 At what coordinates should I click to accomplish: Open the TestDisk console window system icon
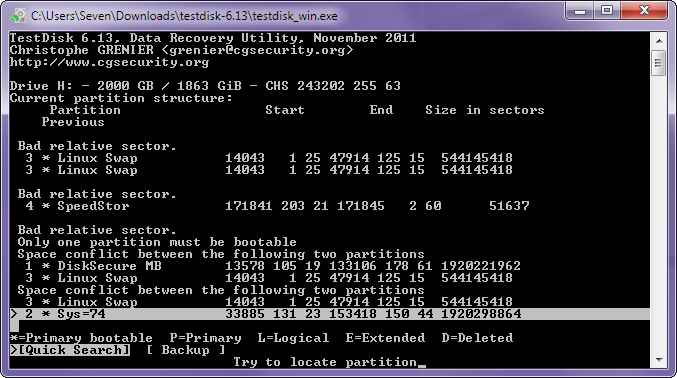click(x=18, y=16)
